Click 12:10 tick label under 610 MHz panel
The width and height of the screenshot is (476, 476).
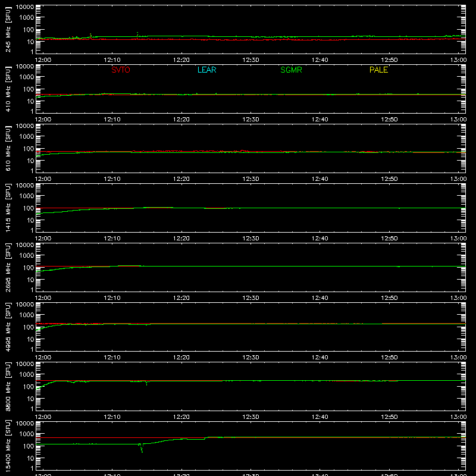[x=112, y=179]
